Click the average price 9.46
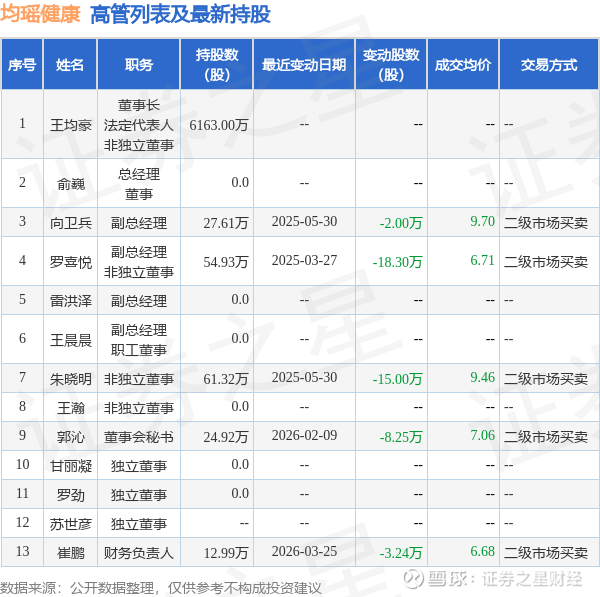 [482, 377]
